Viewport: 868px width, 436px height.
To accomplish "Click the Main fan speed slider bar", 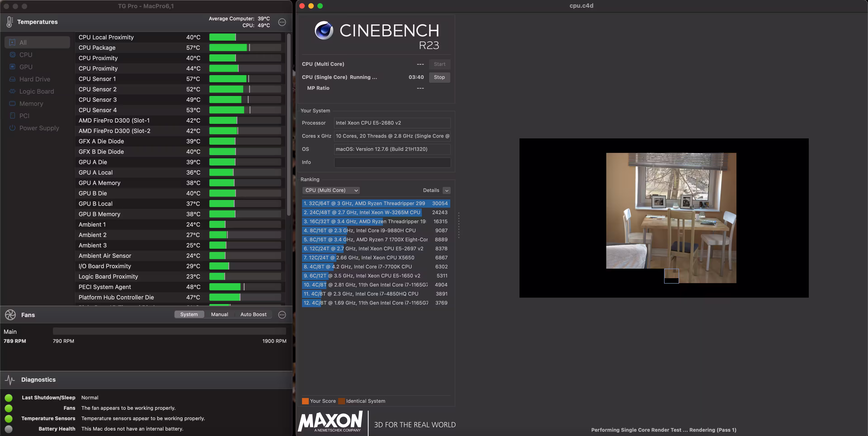I will click(x=169, y=332).
